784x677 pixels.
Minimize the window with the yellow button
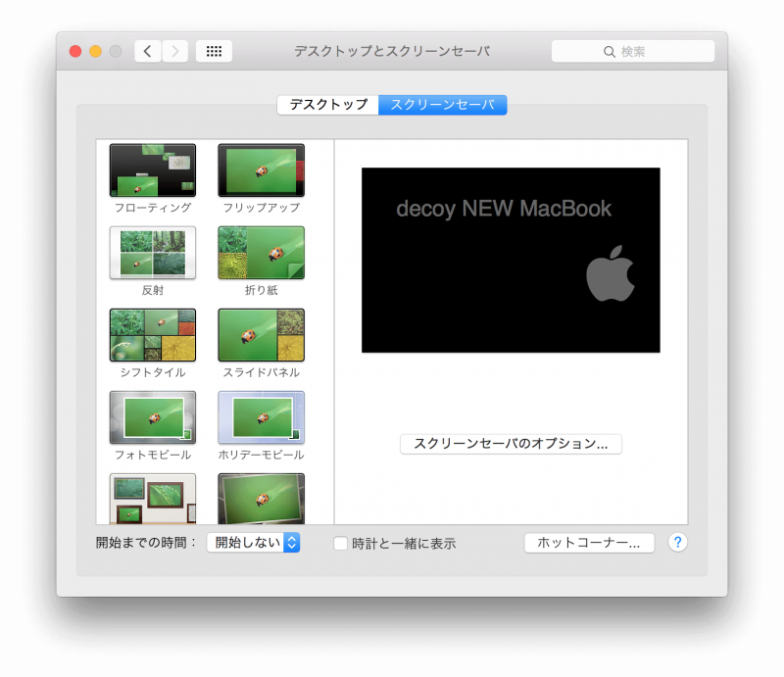coord(95,51)
